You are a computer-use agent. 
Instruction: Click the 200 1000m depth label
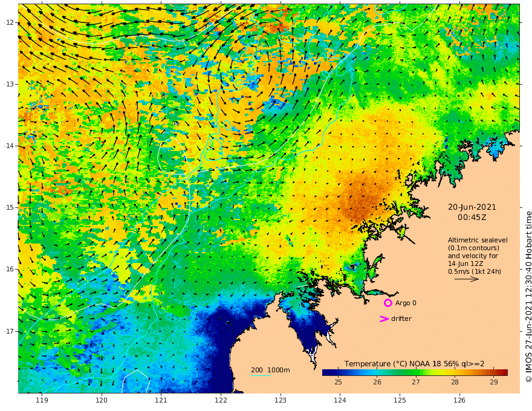(x=270, y=370)
